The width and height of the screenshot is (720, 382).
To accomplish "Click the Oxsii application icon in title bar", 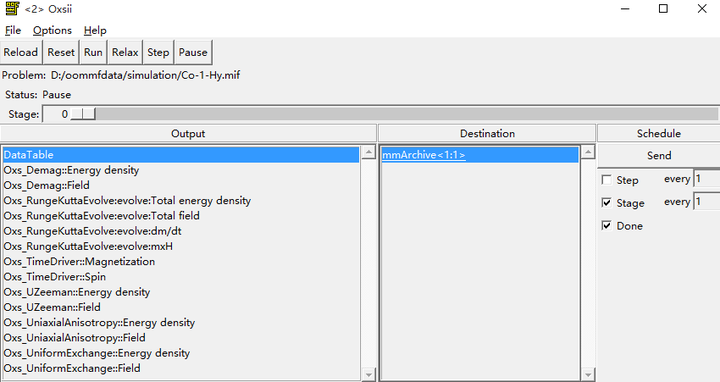I will (12, 9).
